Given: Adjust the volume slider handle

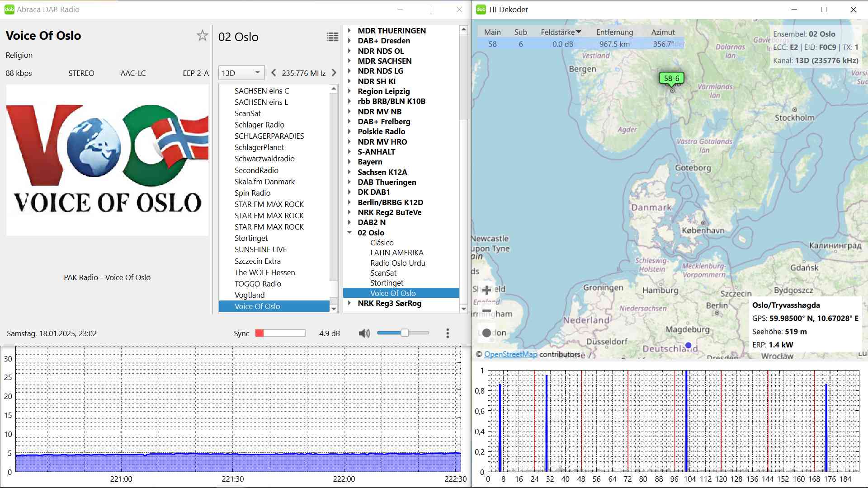Looking at the screenshot, I should [405, 333].
